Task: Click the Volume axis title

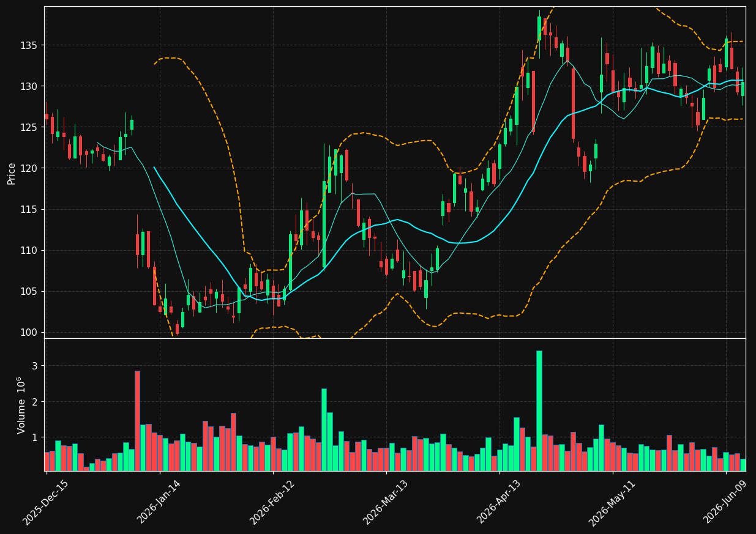Action: tap(21, 405)
